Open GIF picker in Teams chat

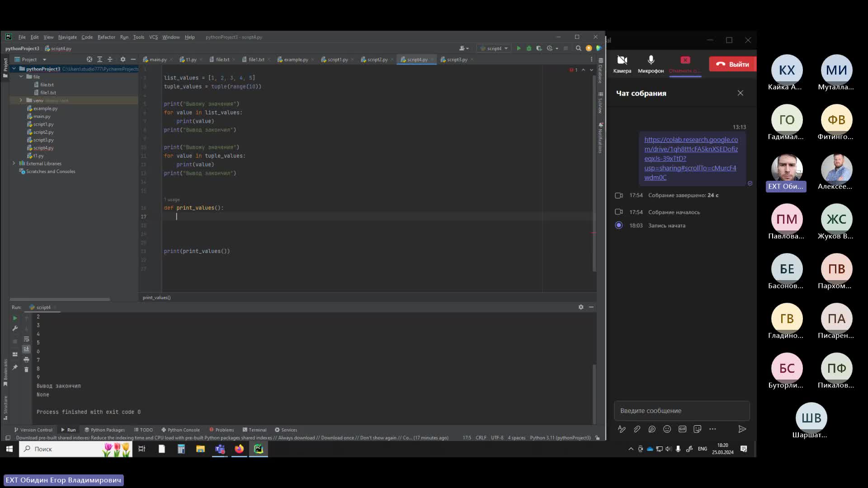click(x=682, y=429)
